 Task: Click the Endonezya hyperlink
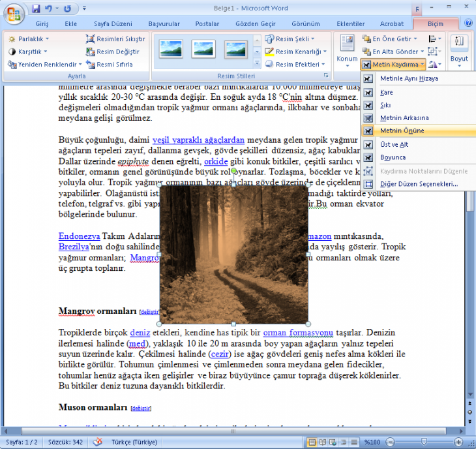coord(80,236)
